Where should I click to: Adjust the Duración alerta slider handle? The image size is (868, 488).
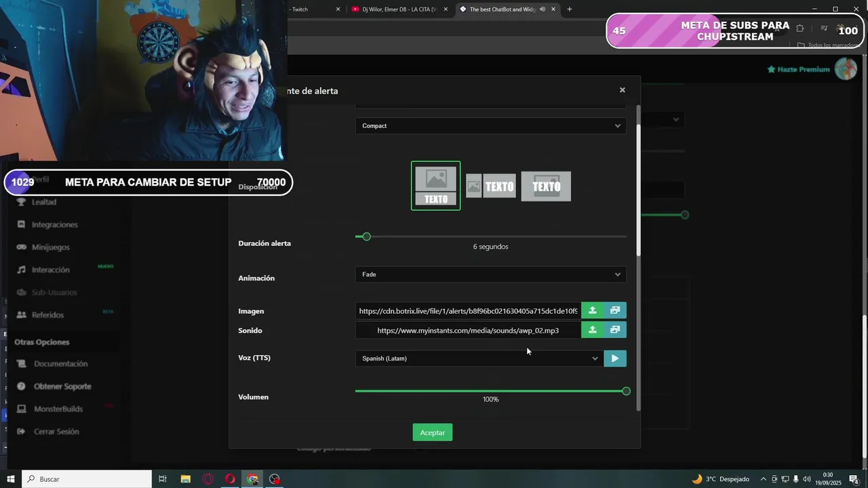366,237
